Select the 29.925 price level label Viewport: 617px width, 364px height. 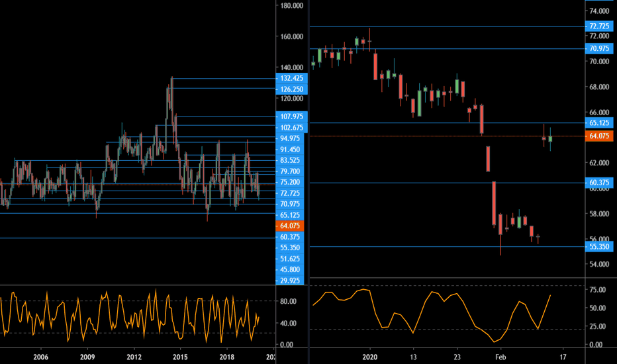click(290, 281)
